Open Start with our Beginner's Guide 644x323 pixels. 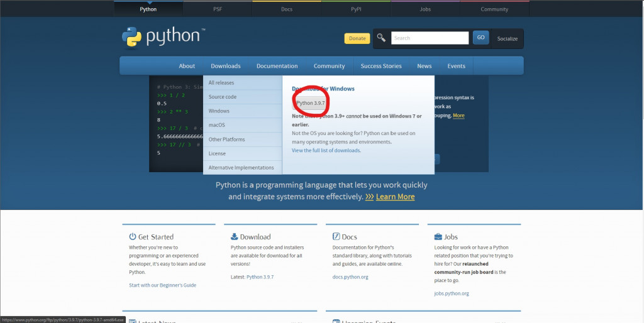pyautogui.click(x=163, y=285)
